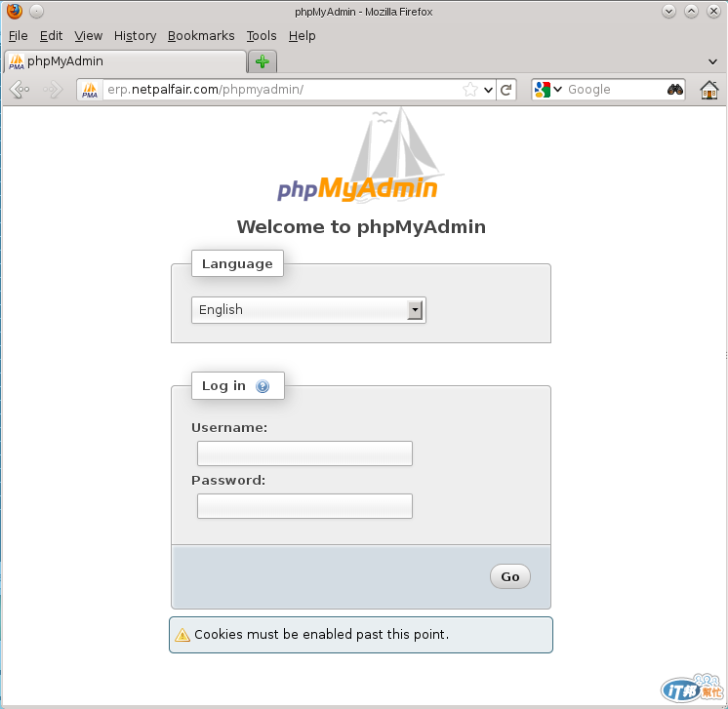Open the Tools menu

[x=262, y=36]
